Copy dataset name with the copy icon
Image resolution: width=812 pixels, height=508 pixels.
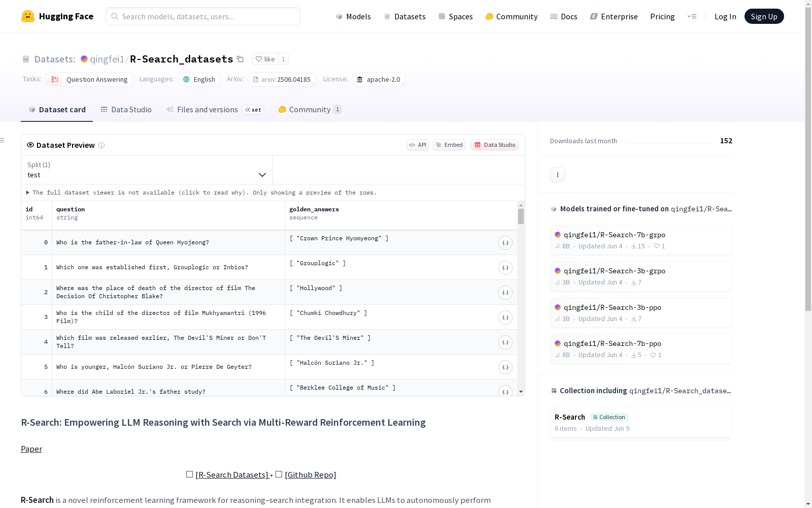(241, 59)
